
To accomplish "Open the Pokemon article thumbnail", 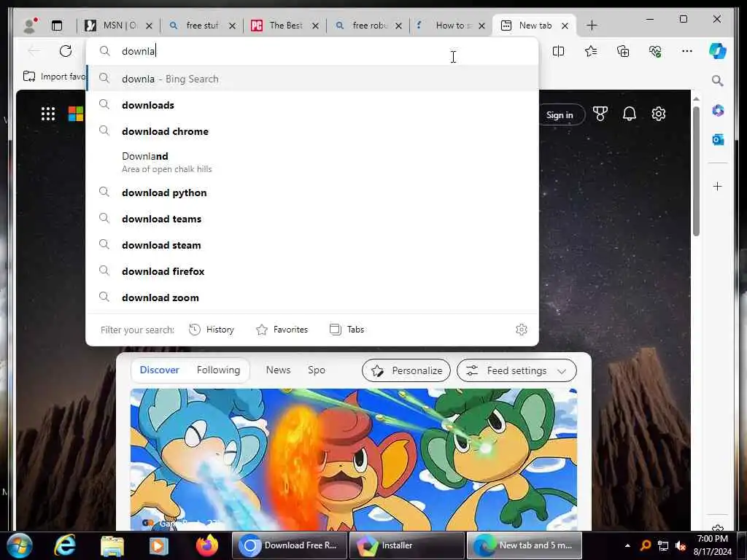I will (354, 459).
